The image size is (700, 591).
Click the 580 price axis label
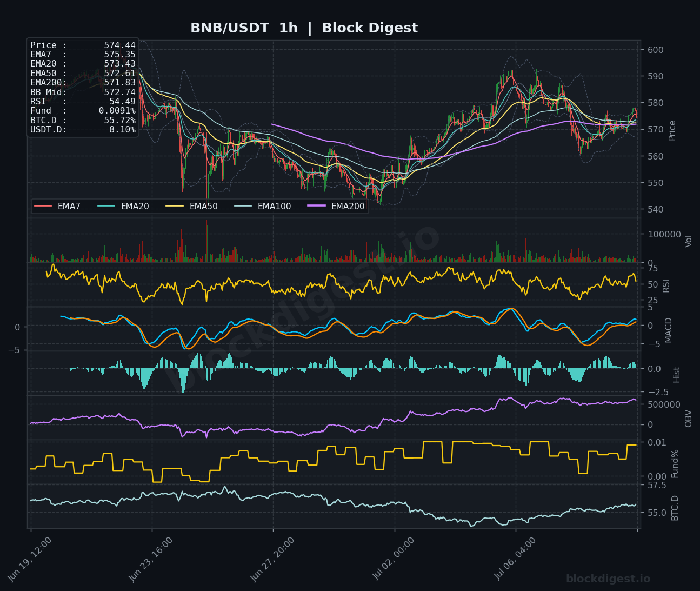coord(656,103)
